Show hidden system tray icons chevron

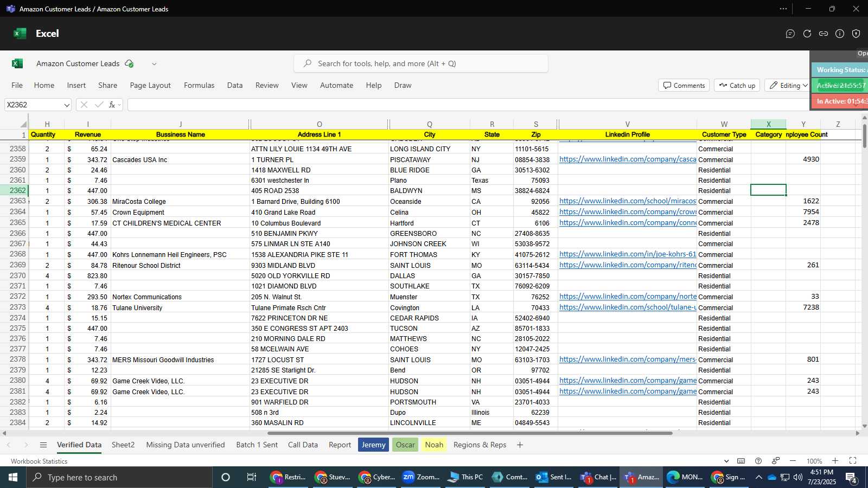click(x=758, y=477)
